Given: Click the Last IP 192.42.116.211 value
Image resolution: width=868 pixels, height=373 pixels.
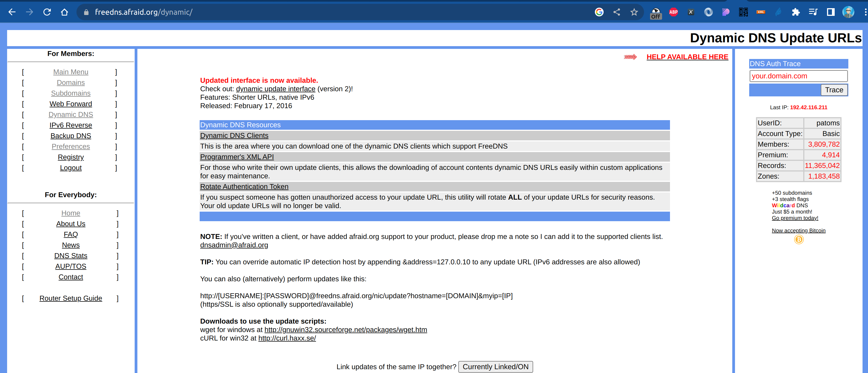Looking at the screenshot, I should 808,108.
